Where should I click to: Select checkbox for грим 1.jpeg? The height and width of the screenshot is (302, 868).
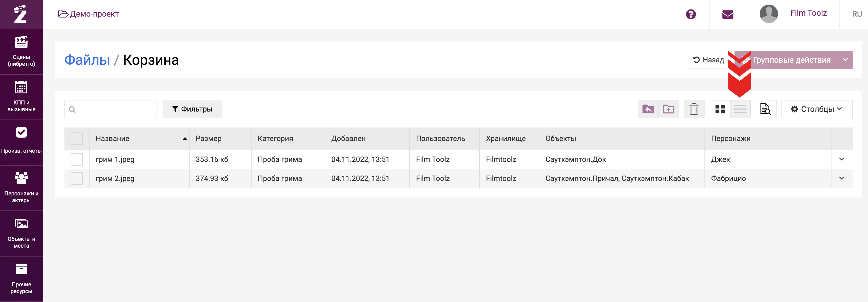[77, 159]
